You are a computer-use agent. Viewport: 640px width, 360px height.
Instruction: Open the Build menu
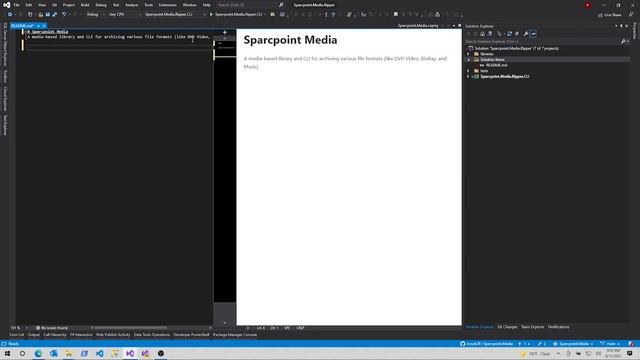85,5
